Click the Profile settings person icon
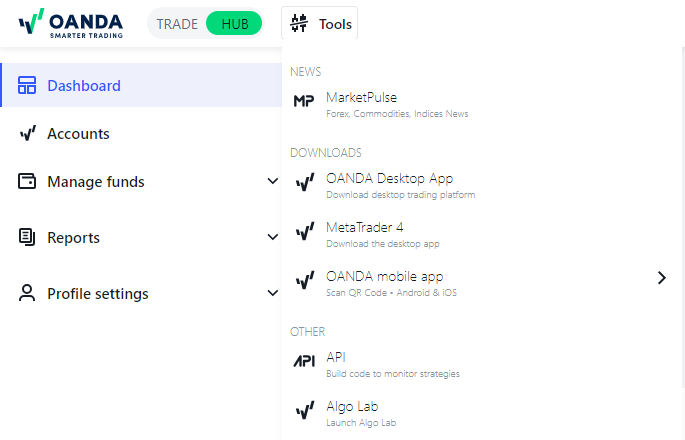The image size is (685, 440). coord(27,293)
